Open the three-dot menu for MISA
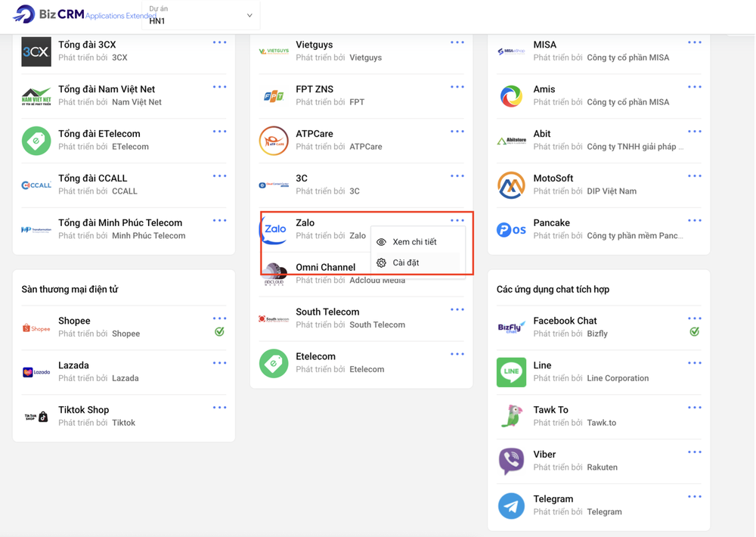Image resolution: width=756 pixels, height=537 pixels. point(694,42)
